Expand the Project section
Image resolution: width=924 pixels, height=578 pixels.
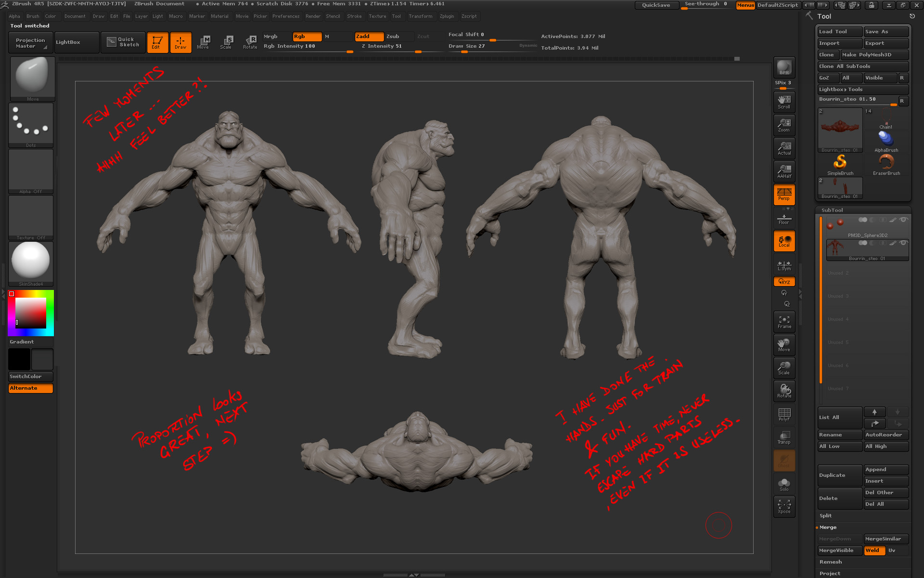click(x=830, y=574)
